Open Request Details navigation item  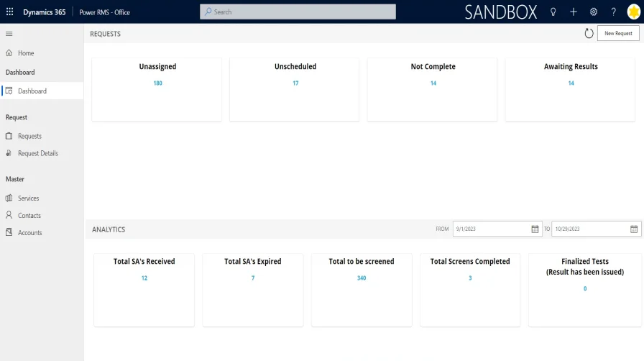[x=37, y=153]
